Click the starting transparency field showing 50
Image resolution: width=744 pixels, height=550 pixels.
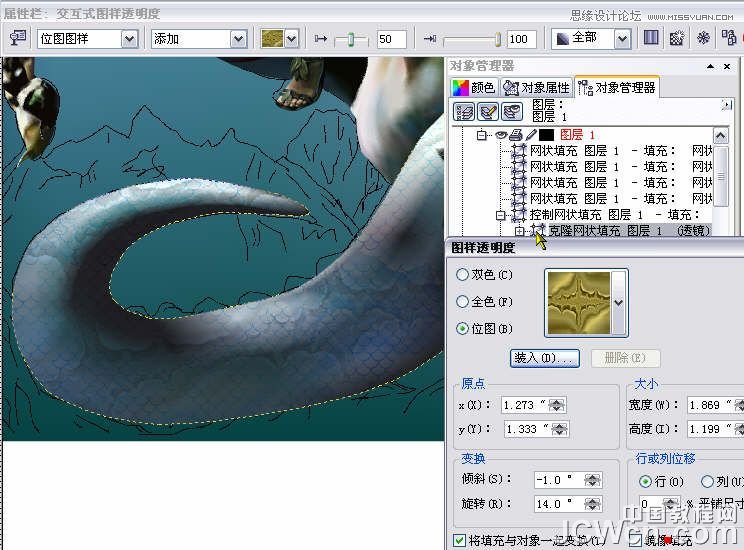coord(391,39)
